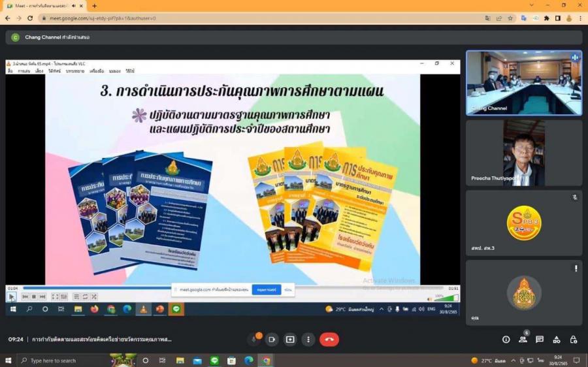Click the Chang Channel video thumbnail

tap(523, 83)
